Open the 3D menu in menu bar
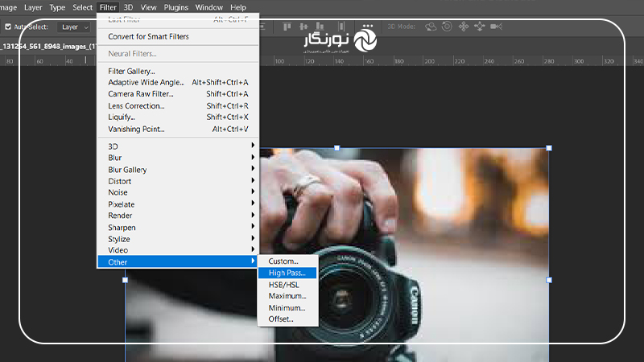The width and height of the screenshot is (644, 362). [x=128, y=7]
